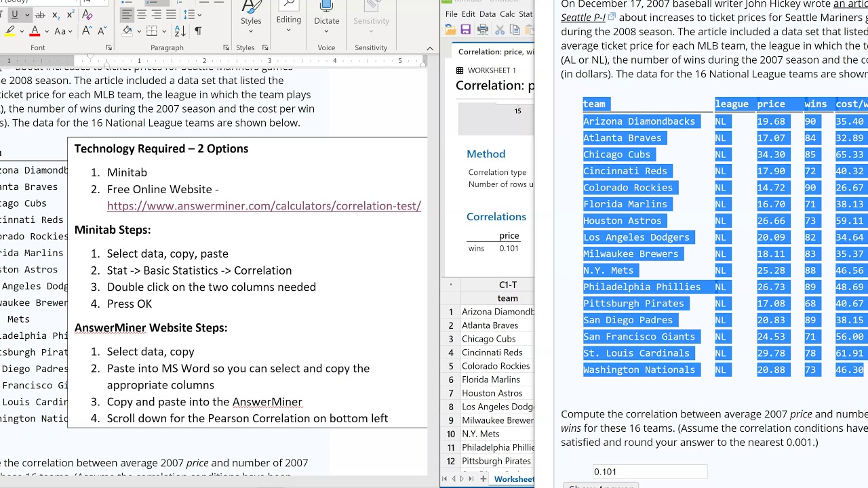Sort the selected text alphabetically
868x488 pixels.
[x=180, y=31]
